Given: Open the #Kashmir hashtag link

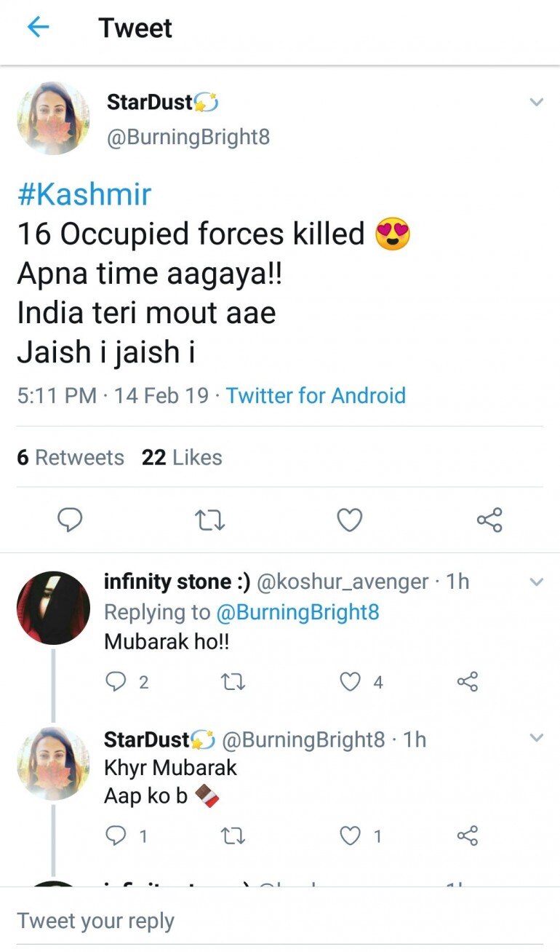Looking at the screenshot, I should tap(84, 194).
